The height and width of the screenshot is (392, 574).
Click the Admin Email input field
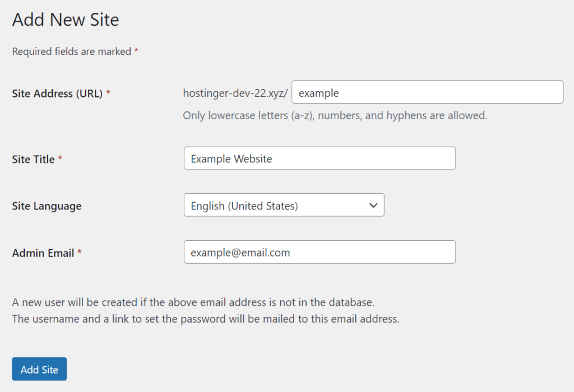tap(320, 252)
